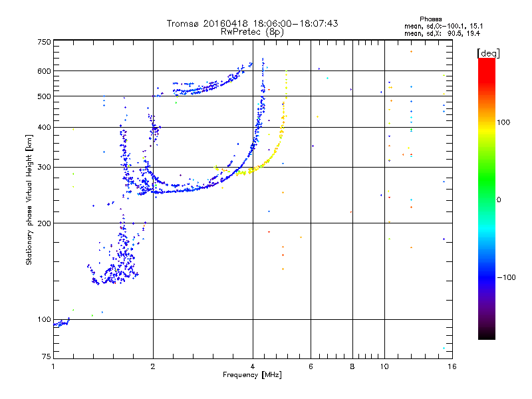
Task: Click the cyan point near 75 km at bottom right
Action: 444,348
